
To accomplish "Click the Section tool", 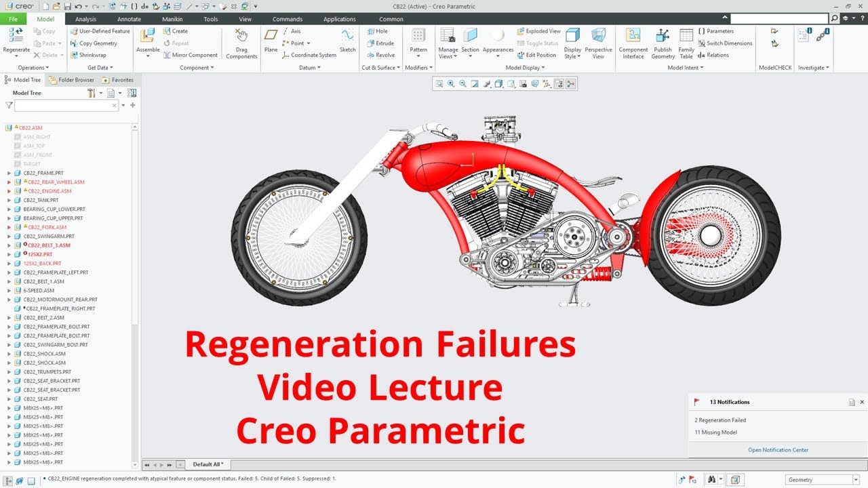I will click(x=470, y=43).
